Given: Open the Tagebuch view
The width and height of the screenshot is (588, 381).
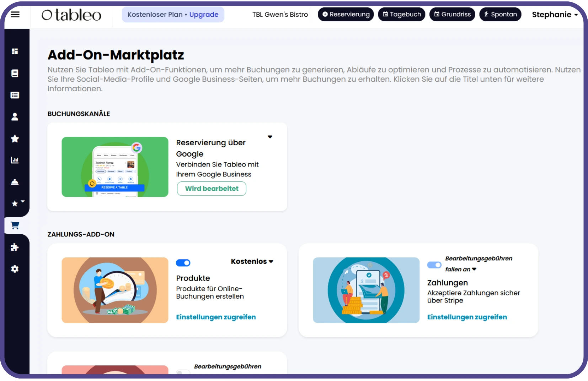Looking at the screenshot, I should tap(401, 15).
